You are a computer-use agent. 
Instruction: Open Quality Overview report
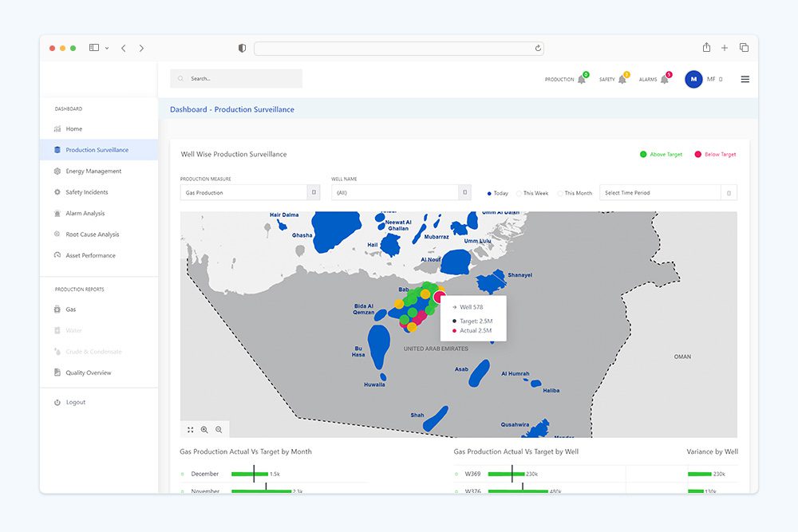[x=99, y=372]
